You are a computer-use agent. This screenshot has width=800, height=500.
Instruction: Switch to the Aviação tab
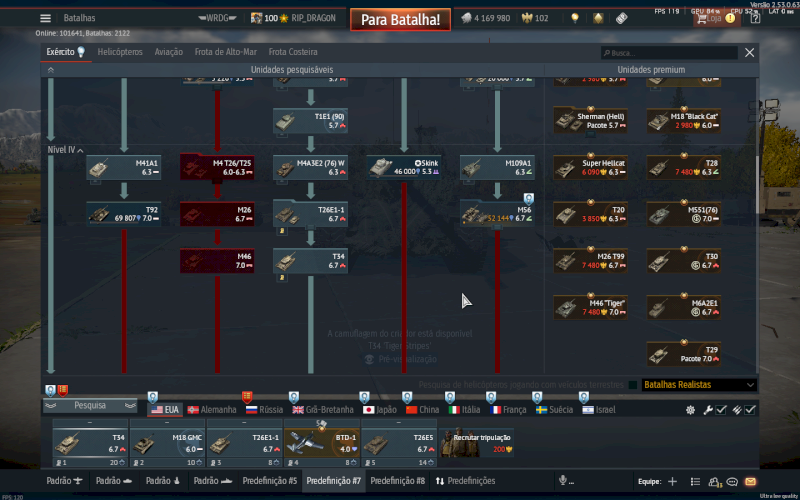169,52
